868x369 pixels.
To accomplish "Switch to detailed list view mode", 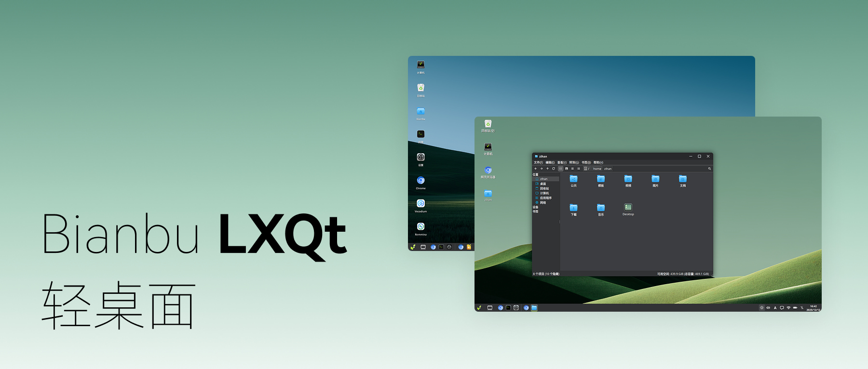I will tap(578, 169).
